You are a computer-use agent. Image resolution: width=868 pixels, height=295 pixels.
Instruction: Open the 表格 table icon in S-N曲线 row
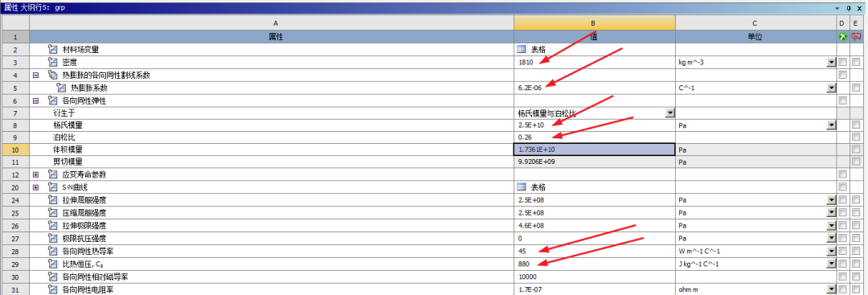click(522, 187)
